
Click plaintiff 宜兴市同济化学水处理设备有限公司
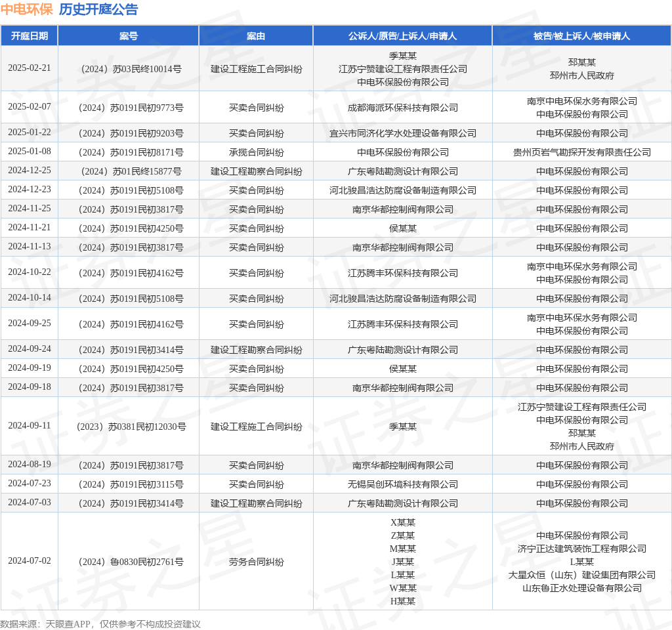pos(402,133)
